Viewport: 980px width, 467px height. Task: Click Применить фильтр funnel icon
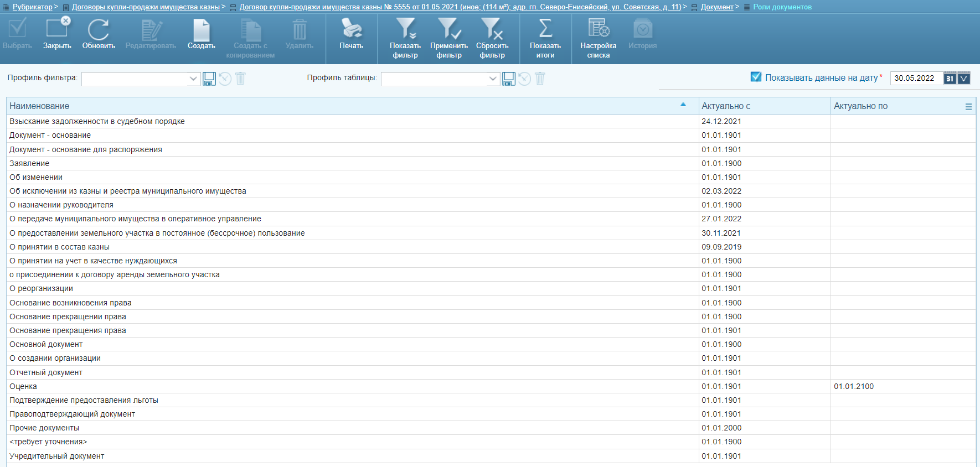pos(449,28)
